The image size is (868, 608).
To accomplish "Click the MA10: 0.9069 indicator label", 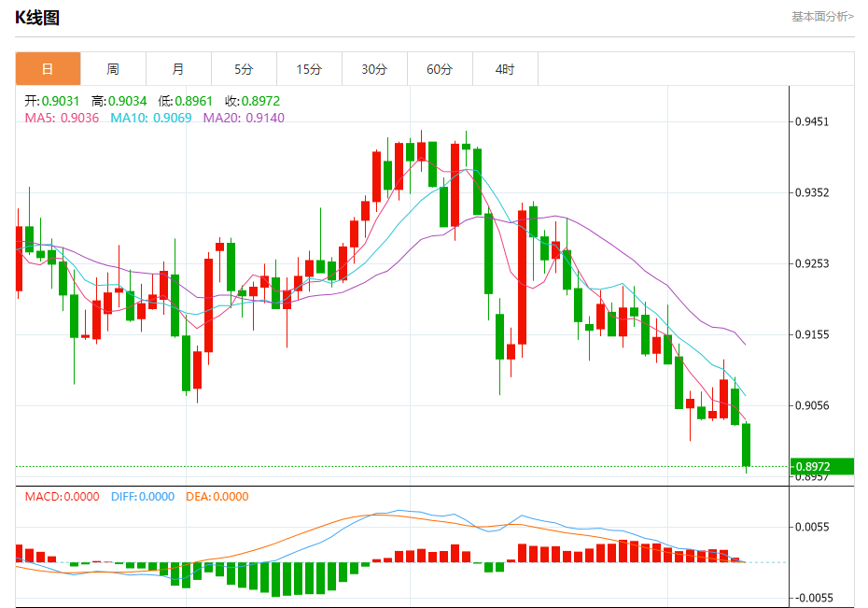I will click(151, 118).
